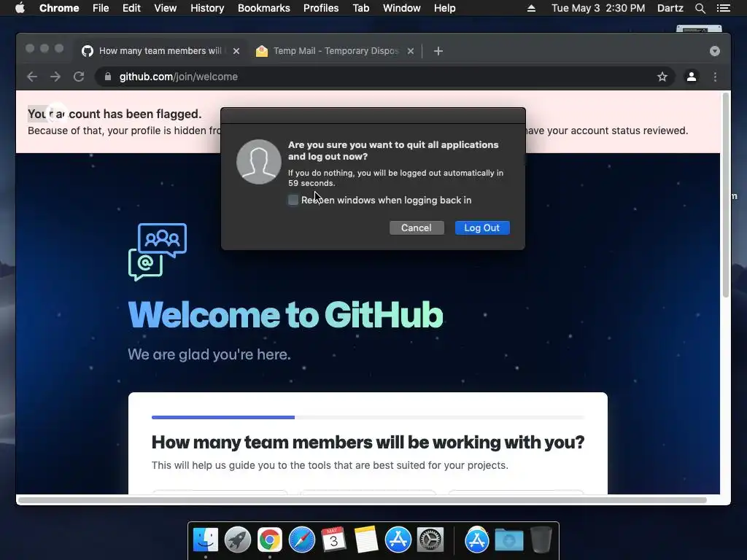Screen dimensions: 747x560
Task: Open Downloads folder in the Dock
Action: click(x=508, y=540)
